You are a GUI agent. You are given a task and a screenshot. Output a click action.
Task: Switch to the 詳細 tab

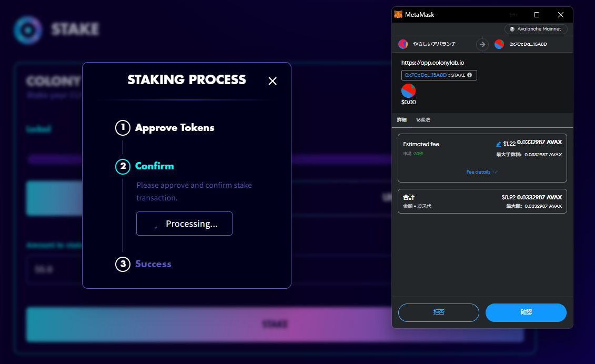pos(402,120)
